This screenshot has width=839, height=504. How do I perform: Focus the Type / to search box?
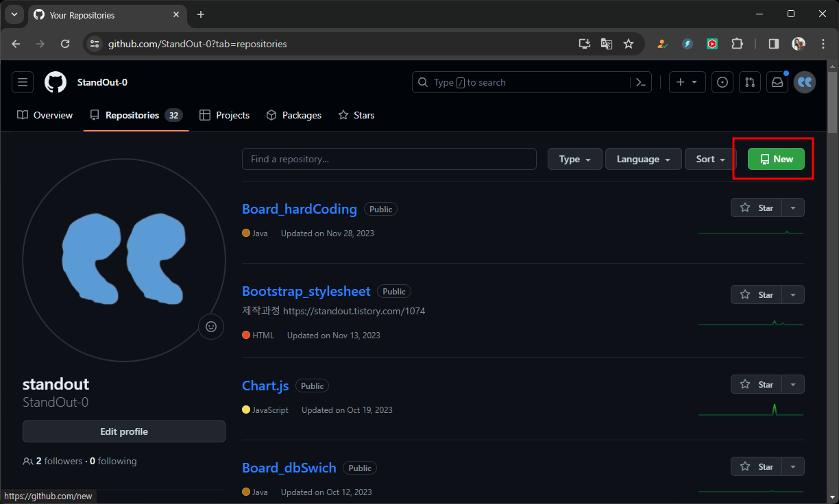[x=521, y=82]
